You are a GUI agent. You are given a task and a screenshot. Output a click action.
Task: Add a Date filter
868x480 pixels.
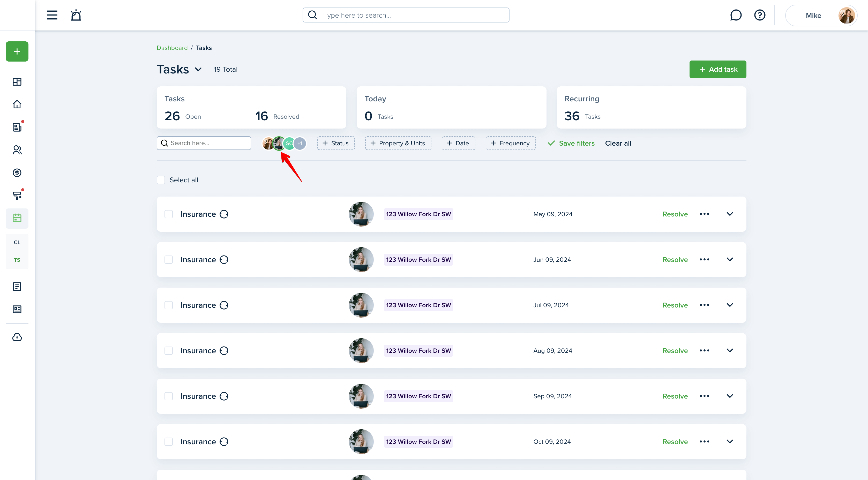pyautogui.click(x=458, y=143)
